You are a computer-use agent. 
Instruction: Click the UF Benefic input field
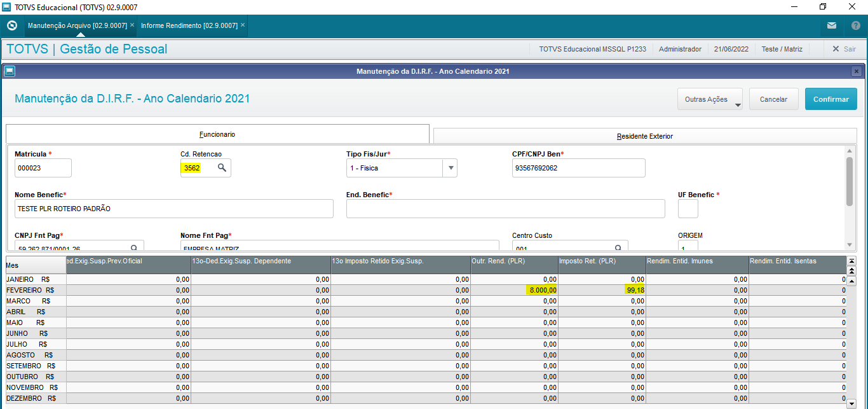pos(688,209)
